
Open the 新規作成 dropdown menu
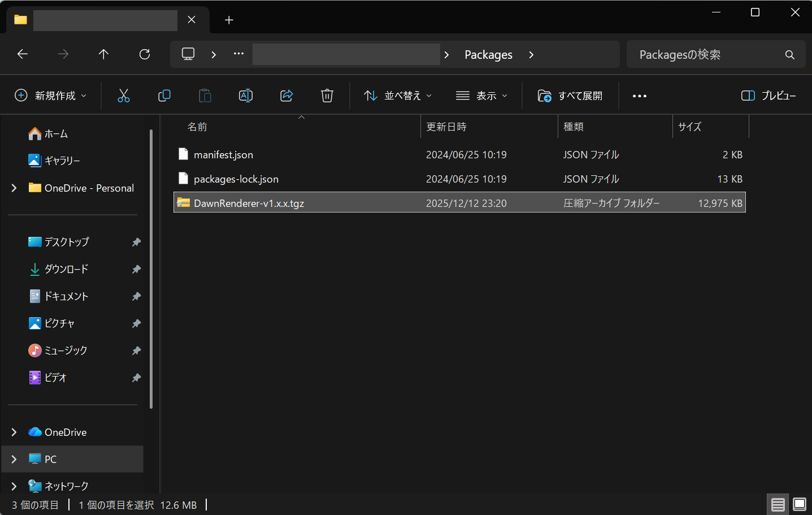[x=51, y=96]
